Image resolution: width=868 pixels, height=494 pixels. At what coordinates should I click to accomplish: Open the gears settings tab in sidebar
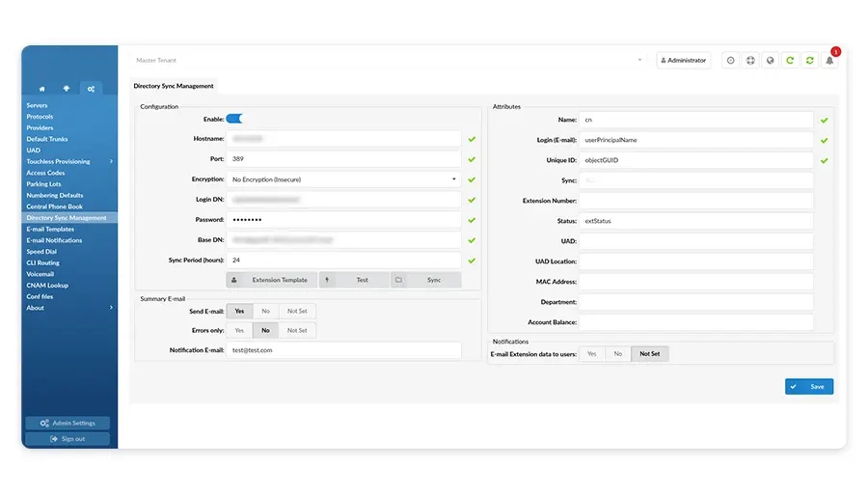click(x=91, y=89)
